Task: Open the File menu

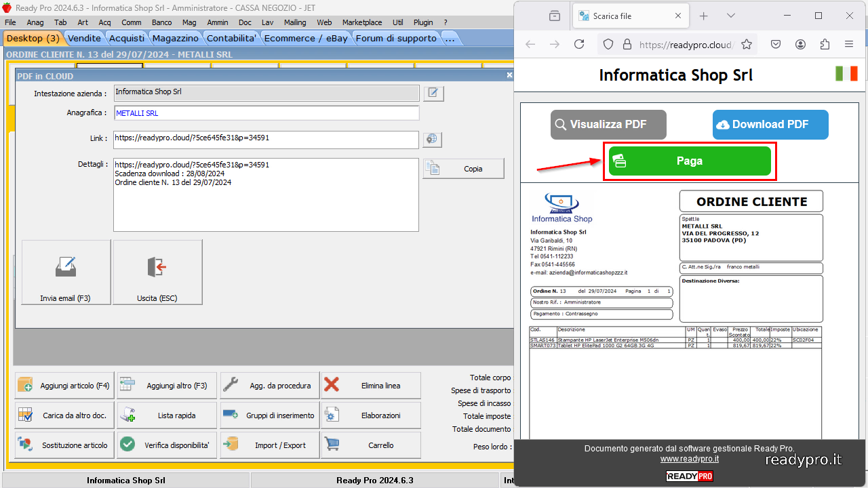Action: pyautogui.click(x=10, y=22)
